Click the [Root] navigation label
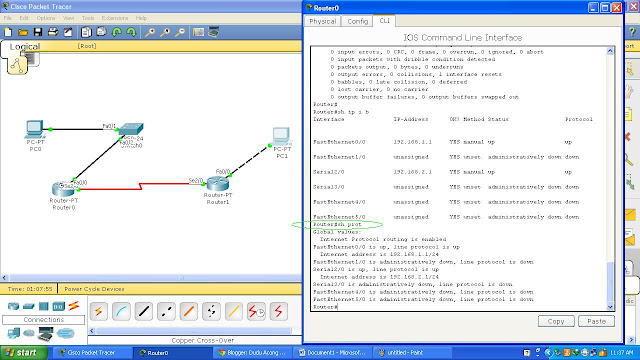640x360 pixels. click(x=87, y=46)
